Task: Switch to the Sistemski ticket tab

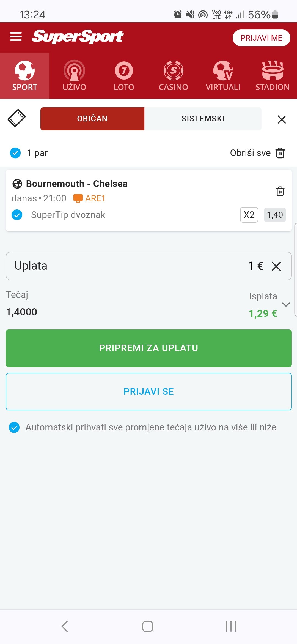Action: (x=203, y=119)
